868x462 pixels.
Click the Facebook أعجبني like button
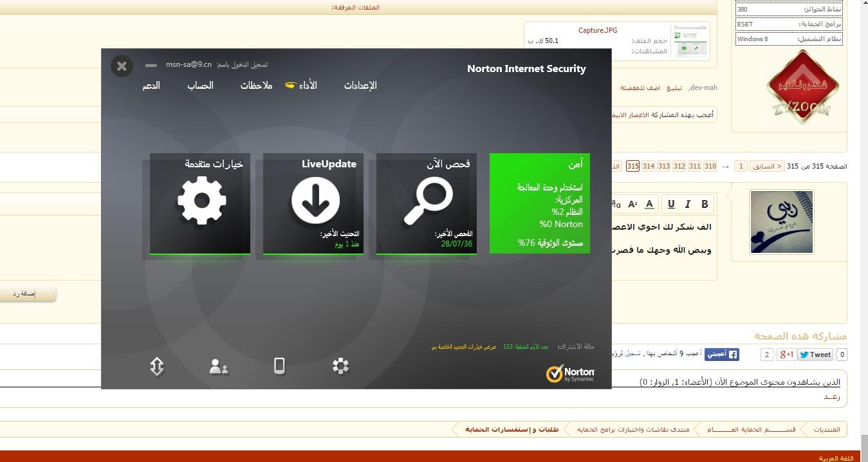(722, 355)
